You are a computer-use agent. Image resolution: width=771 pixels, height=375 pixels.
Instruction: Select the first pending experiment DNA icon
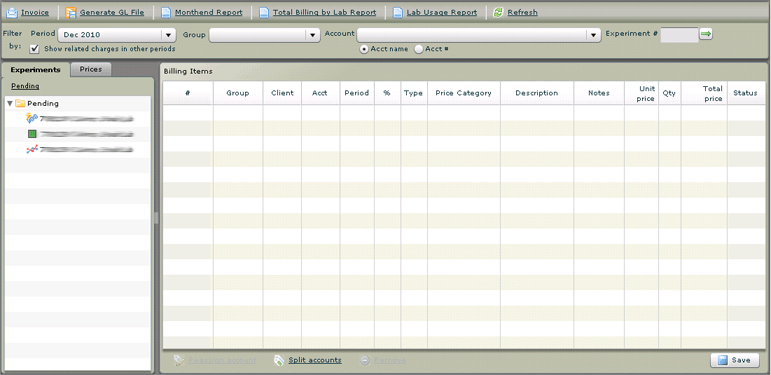point(32,118)
